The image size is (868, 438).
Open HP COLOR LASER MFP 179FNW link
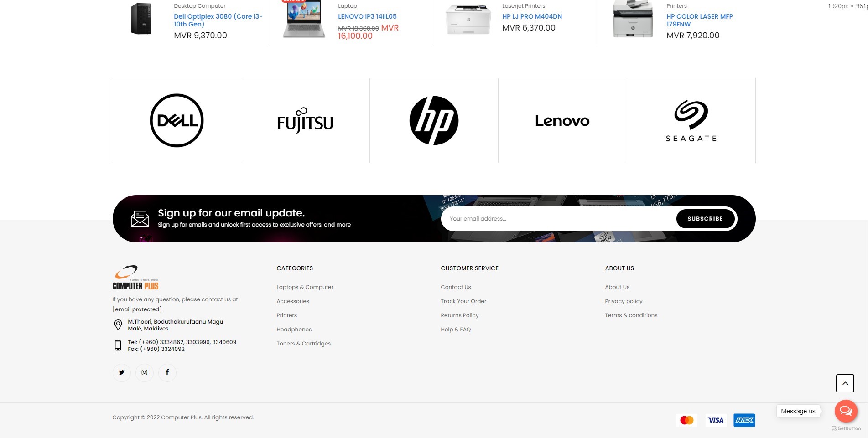[x=700, y=20]
